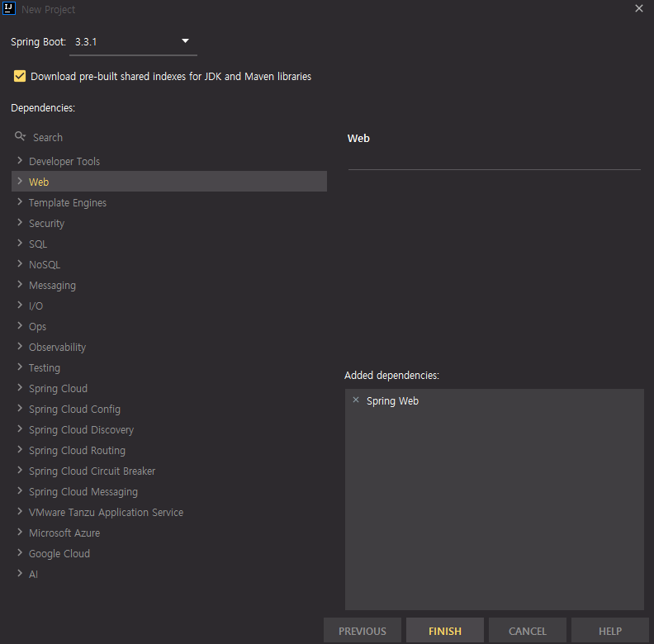Select the AI category
654x644 pixels.
click(33, 575)
